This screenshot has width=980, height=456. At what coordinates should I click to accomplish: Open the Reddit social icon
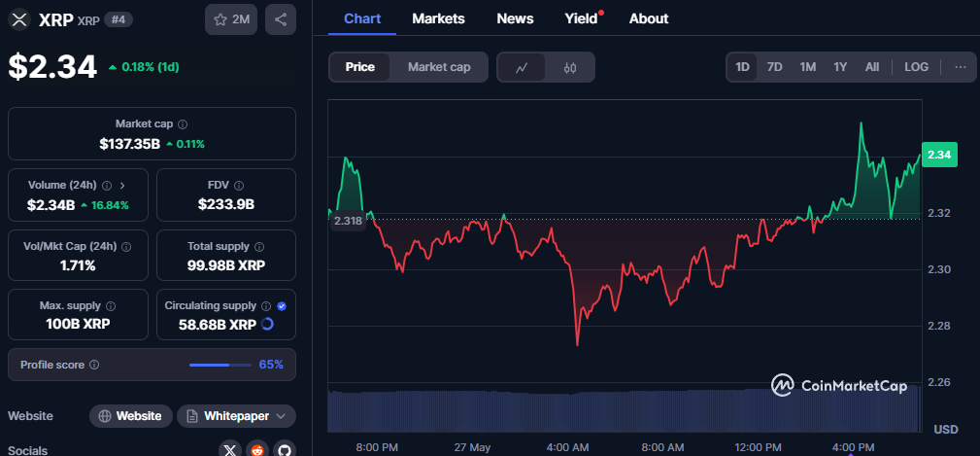tap(257, 450)
